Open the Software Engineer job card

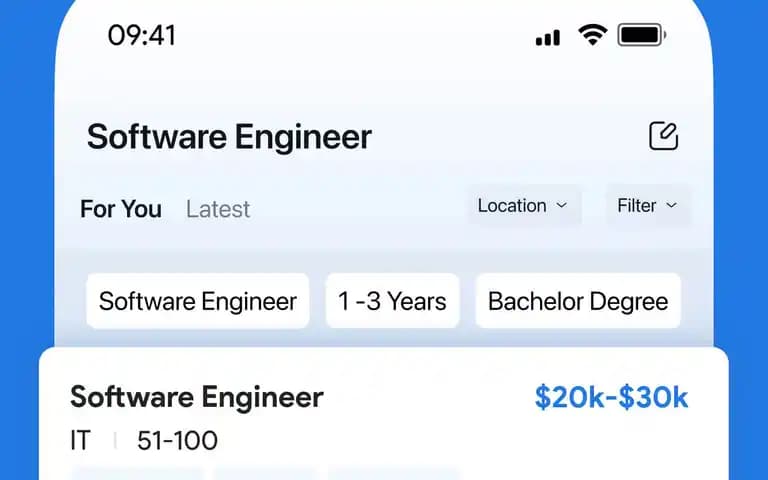click(384, 414)
